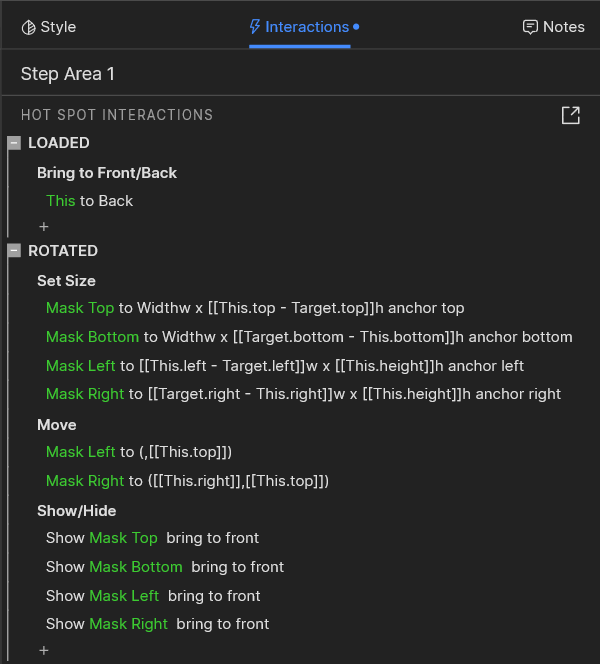Edit Mask Top size target row

[x=255, y=308]
